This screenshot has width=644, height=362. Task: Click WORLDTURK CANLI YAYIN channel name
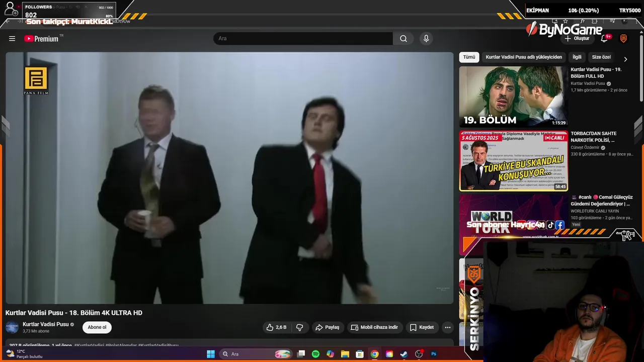tap(595, 212)
